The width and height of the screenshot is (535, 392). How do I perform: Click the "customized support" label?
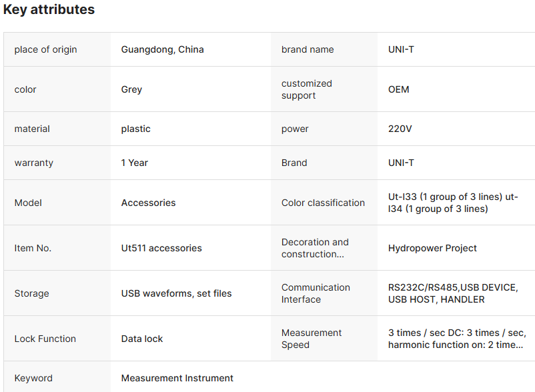tap(306, 89)
